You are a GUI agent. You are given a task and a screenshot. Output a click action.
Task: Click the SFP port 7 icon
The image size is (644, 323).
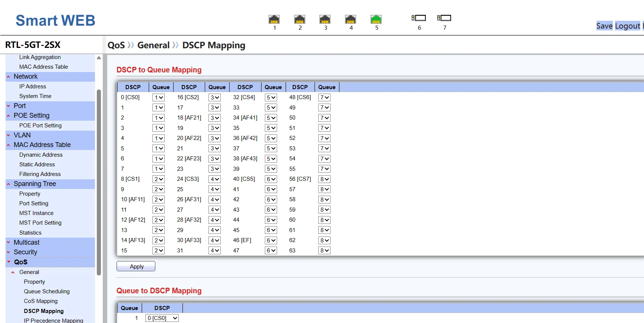(x=444, y=18)
